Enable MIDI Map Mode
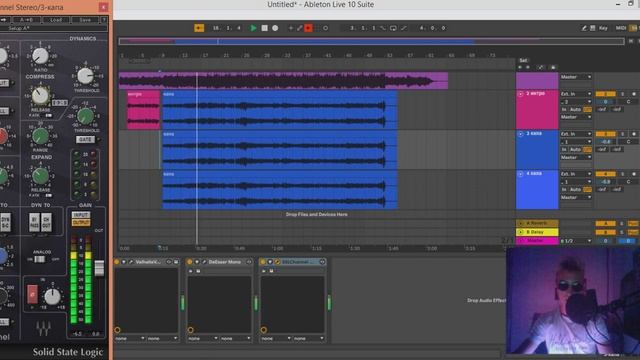The image size is (640, 360). click(x=621, y=28)
